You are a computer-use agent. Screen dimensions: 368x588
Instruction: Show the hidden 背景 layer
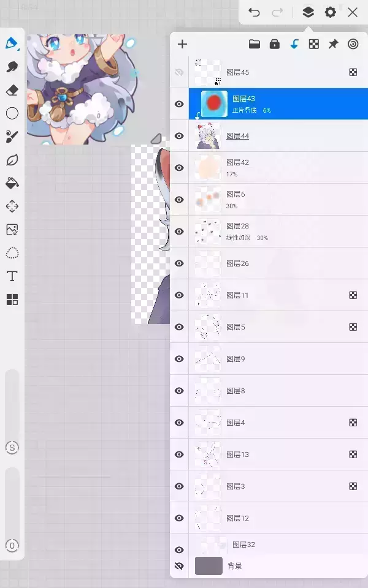pyautogui.click(x=179, y=566)
